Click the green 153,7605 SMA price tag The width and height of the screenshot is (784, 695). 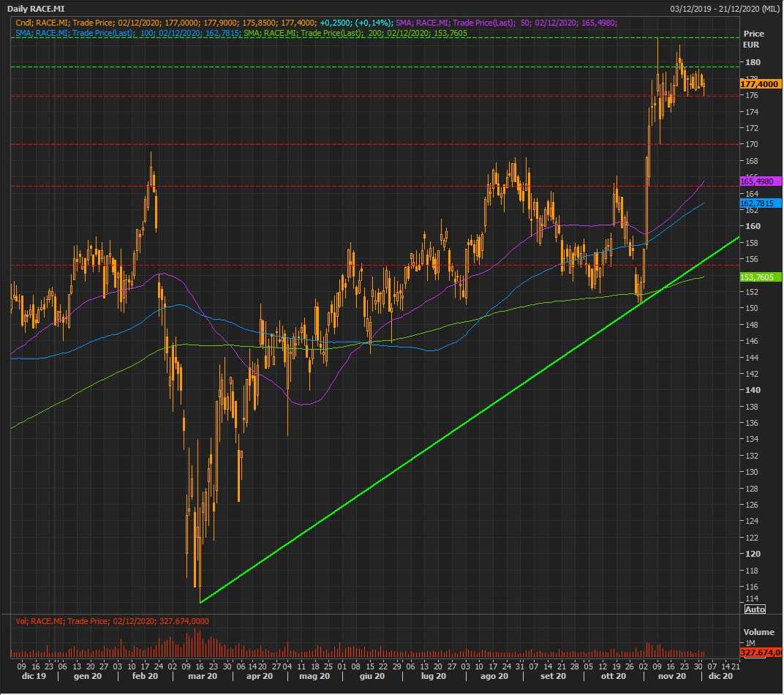click(x=761, y=277)
